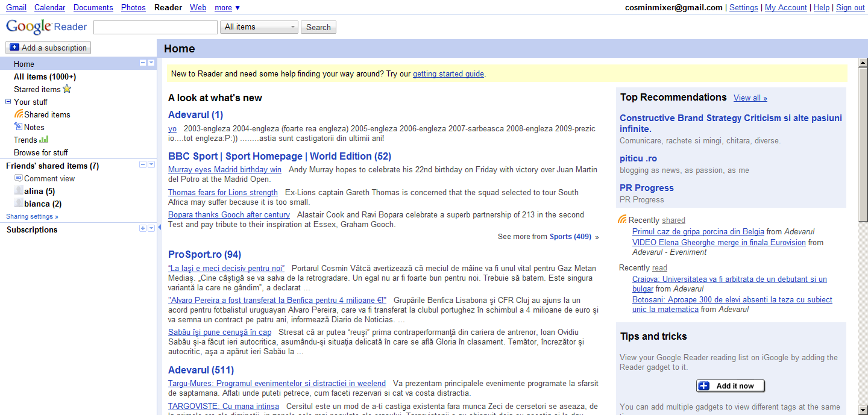Open Documents from the top navigation

click(93, 8)
